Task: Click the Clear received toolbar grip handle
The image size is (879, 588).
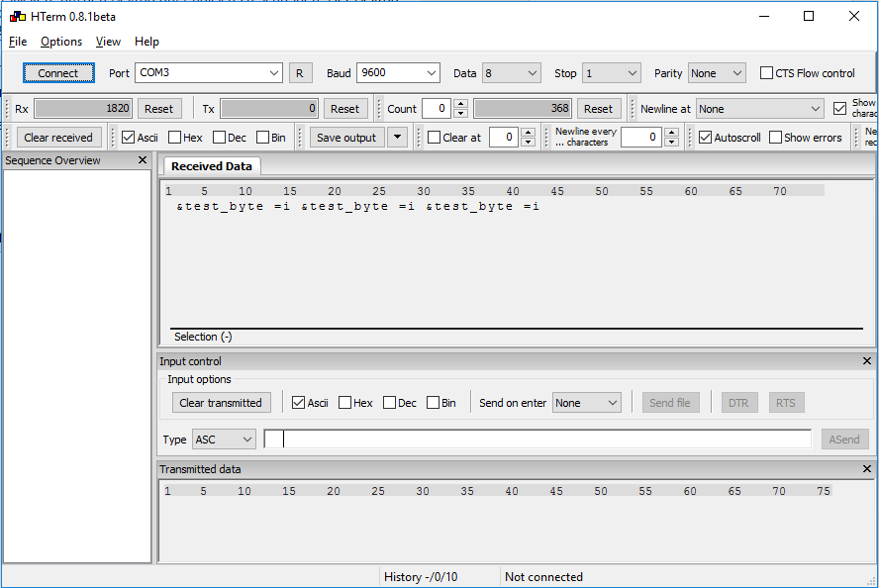Action: 7,138
